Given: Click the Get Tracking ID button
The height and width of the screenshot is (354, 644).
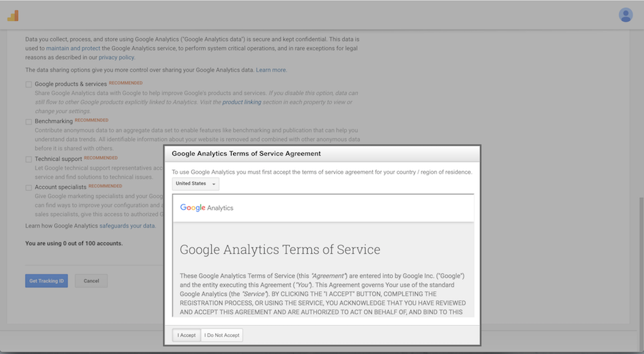Looking at the screenshot, I should 47,281.
